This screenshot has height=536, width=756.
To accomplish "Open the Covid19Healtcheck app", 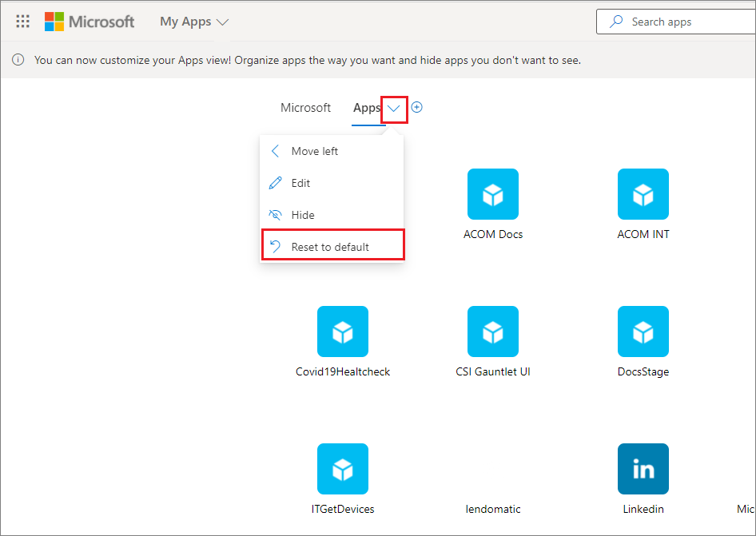I will (x=343, y=332).
